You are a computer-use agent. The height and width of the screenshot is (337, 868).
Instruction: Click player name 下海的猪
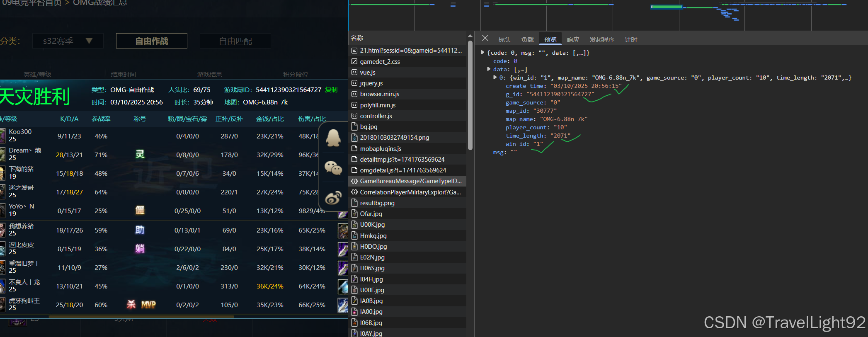22,169
